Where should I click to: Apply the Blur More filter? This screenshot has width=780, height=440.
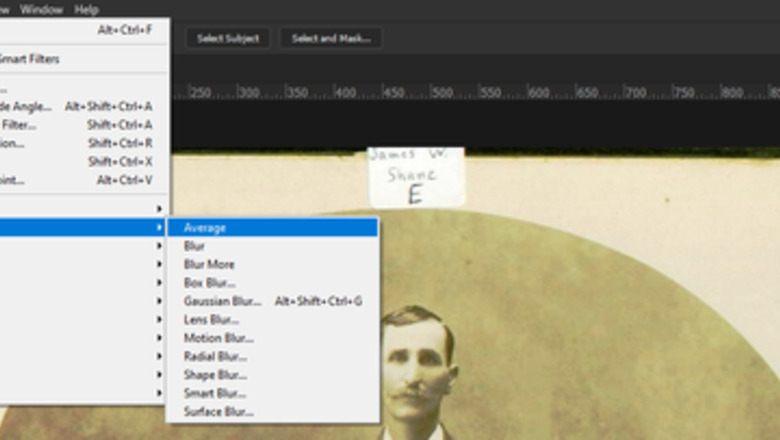tap(272, 264)
